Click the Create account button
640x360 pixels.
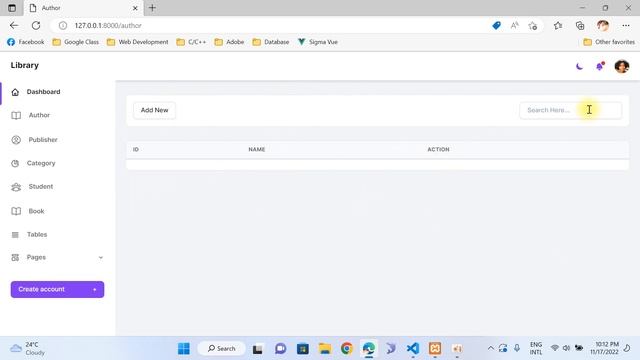57,289
